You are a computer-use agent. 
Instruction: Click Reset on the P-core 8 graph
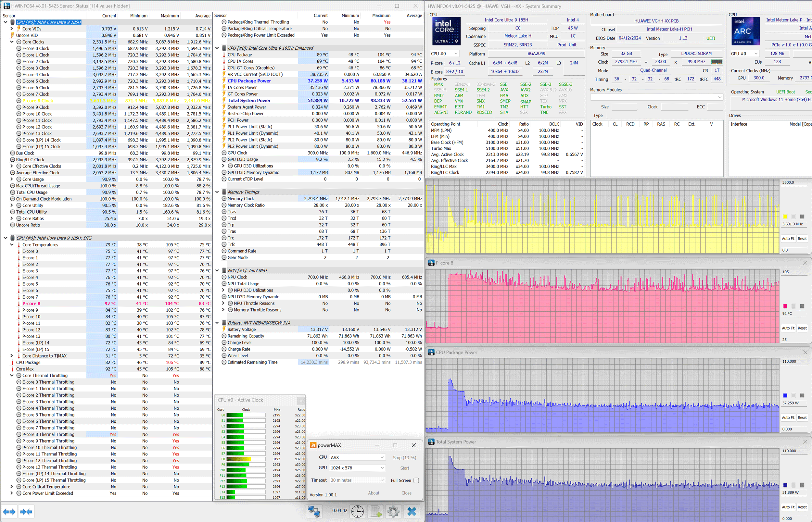point(802,328)
